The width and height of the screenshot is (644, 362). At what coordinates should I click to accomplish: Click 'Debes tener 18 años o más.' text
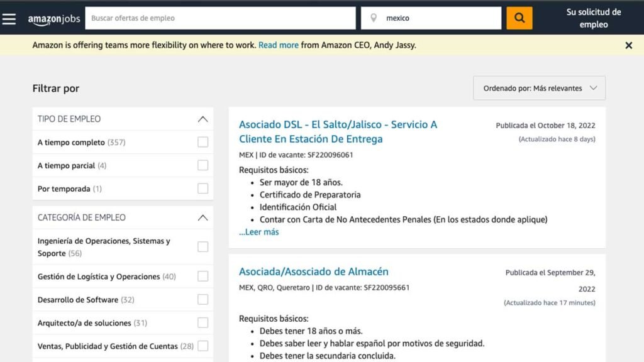point(311,331)
